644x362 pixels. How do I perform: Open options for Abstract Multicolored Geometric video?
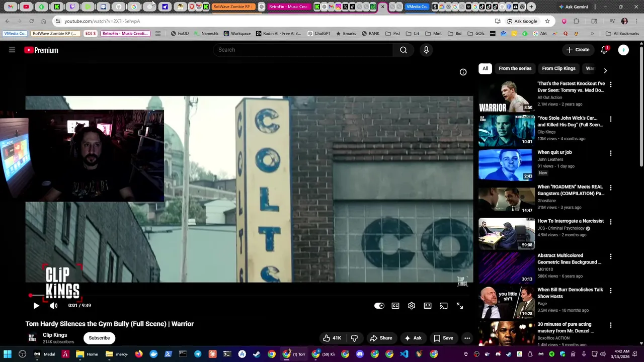[x=610, y=256]
